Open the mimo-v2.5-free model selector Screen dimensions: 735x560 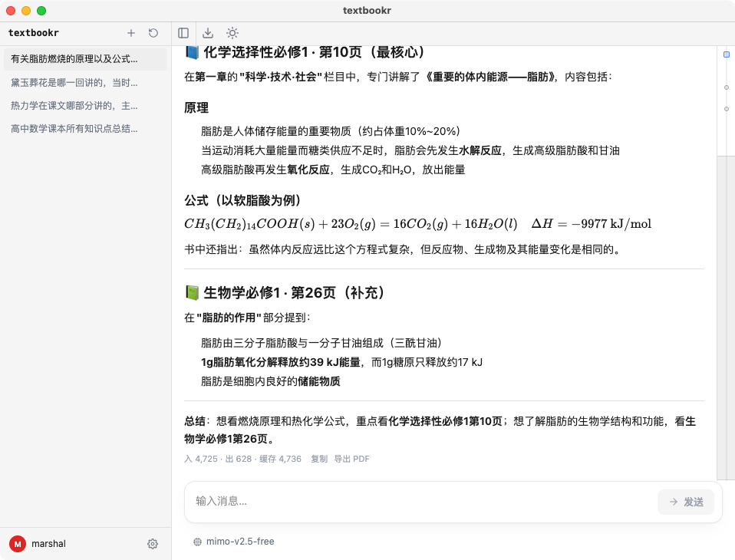[x=233, y=542]
